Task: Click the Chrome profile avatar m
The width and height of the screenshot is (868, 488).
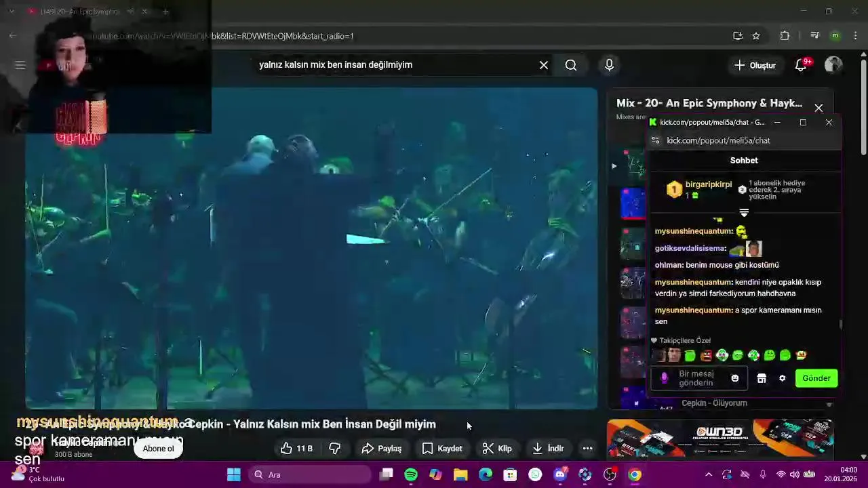Action: point(835,36)
